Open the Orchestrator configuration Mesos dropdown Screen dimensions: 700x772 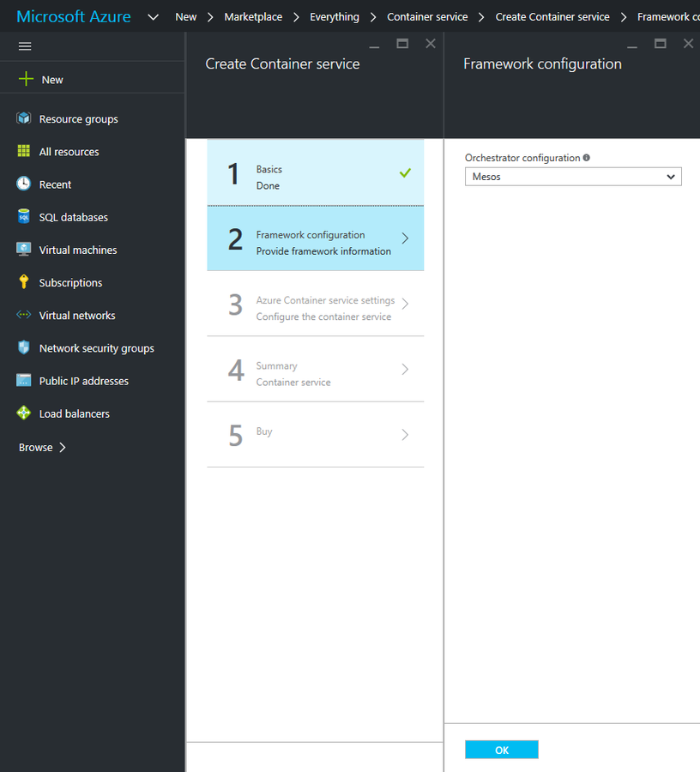coord(573,177)
